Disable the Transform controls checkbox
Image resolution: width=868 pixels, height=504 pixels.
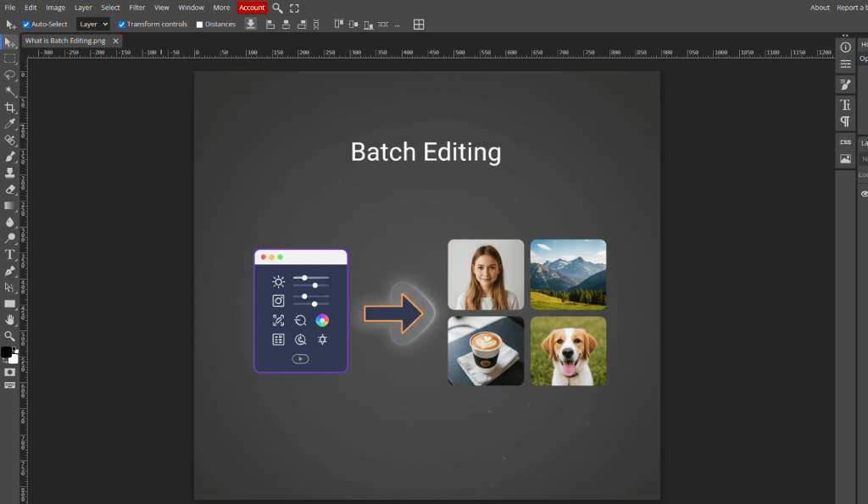(x=122, y=25)
